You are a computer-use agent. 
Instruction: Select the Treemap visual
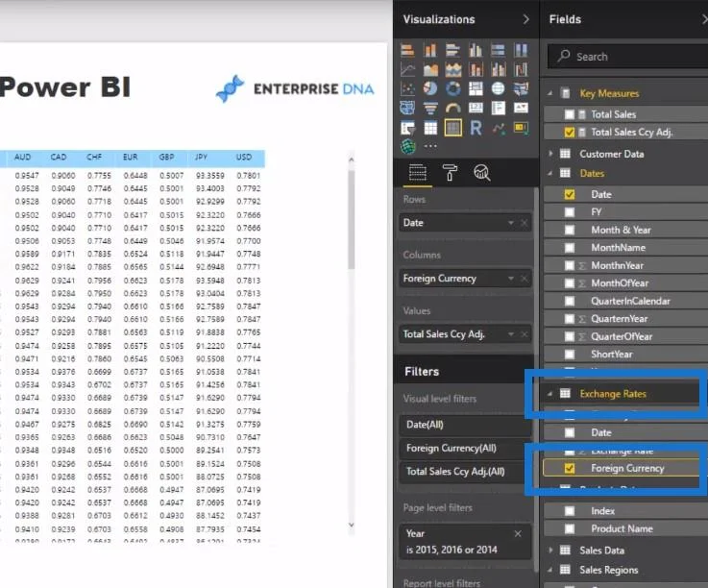pos(476,88)
